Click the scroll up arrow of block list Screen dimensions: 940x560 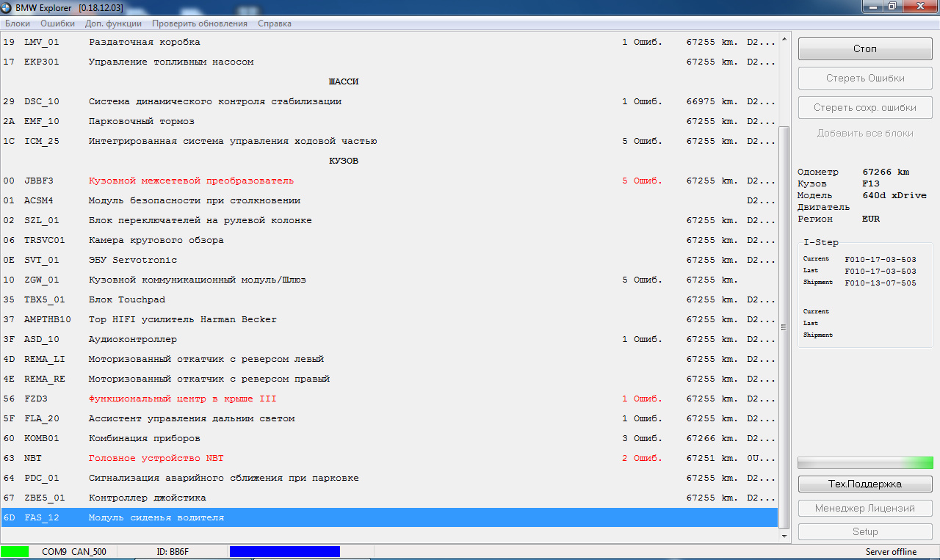pos(784,38)
